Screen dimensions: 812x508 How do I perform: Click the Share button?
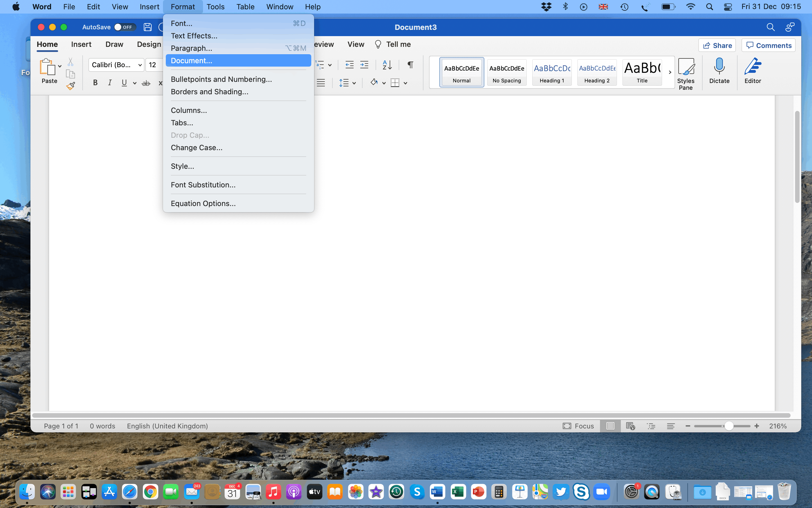(717, 45)
